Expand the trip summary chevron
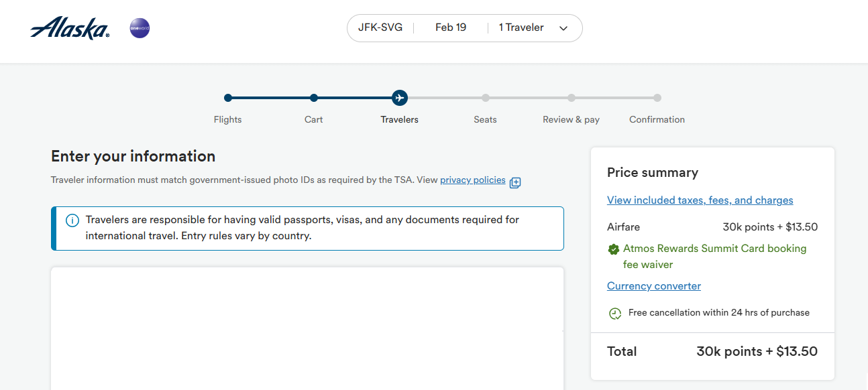The width and height of the screenshot is (868, 390). coord(563,28)
